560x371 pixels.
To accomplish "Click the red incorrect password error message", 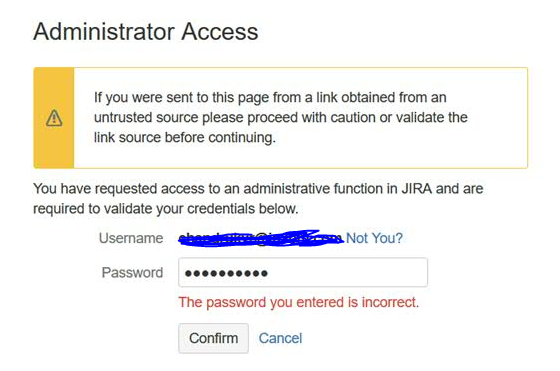I will tap(299, 302).
